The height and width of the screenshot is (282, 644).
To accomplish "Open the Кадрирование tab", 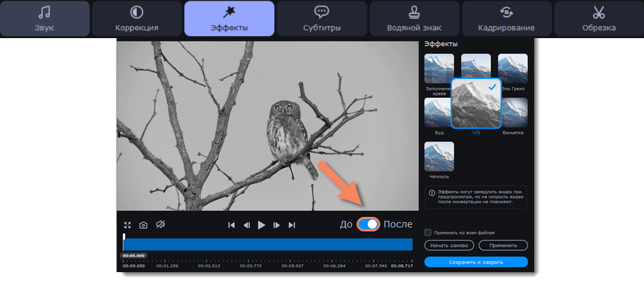I will pos(506,18).
